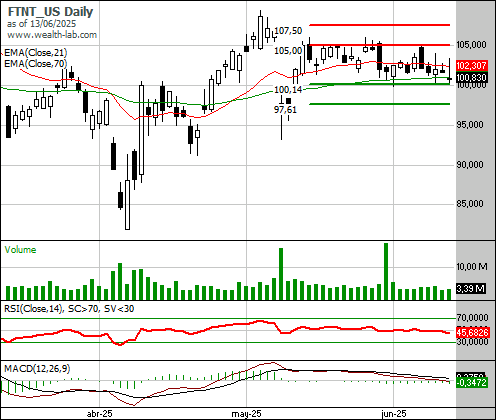This screenshot has width=496, height=420.
Task: Click the 10,00 M volume axis label
Action: pos(472,267)
